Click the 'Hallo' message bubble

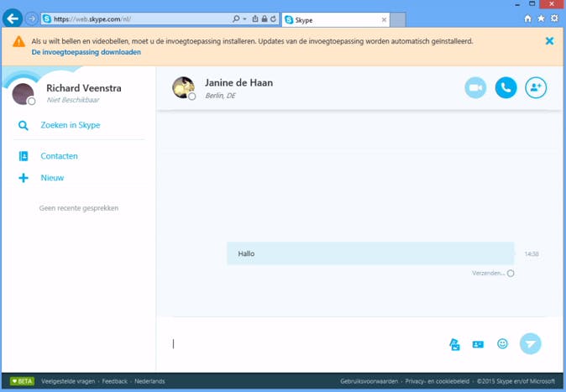coord(370,253)
